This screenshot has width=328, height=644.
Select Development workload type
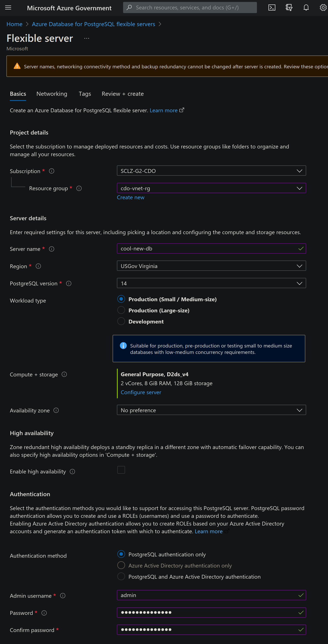(121, 321)
